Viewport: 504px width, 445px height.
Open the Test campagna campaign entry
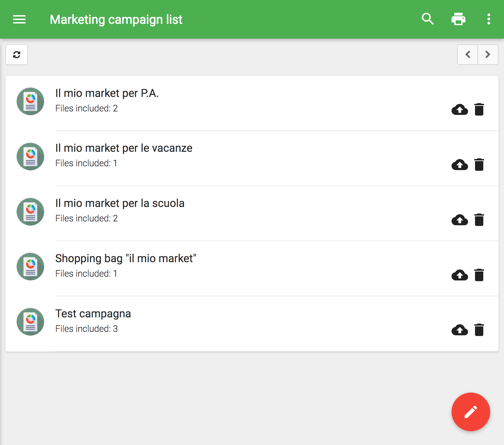pyautogui.click(x=93, y=314)
